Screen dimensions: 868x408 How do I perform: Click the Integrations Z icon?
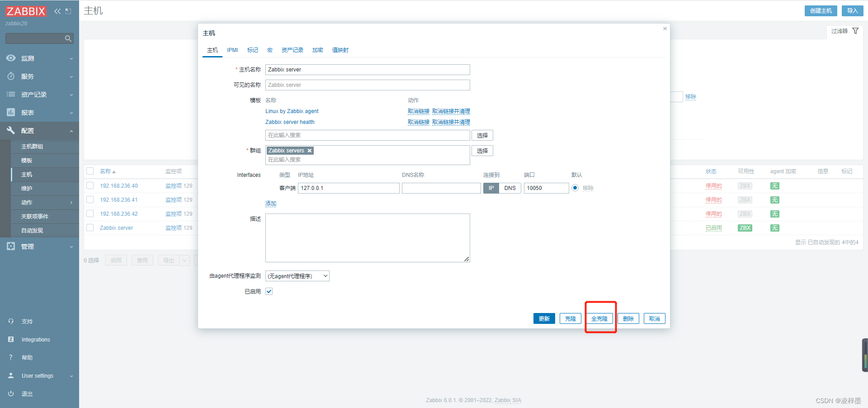click(11, 339)
